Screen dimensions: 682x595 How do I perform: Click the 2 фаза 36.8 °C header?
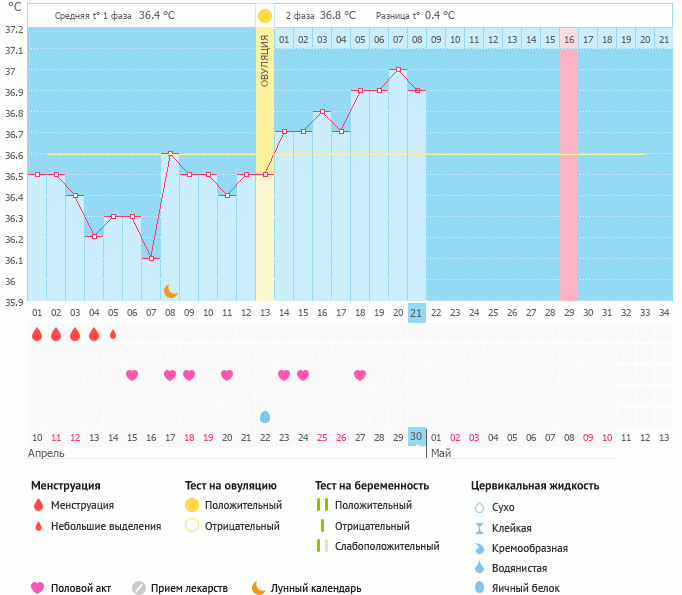point(322,16)
